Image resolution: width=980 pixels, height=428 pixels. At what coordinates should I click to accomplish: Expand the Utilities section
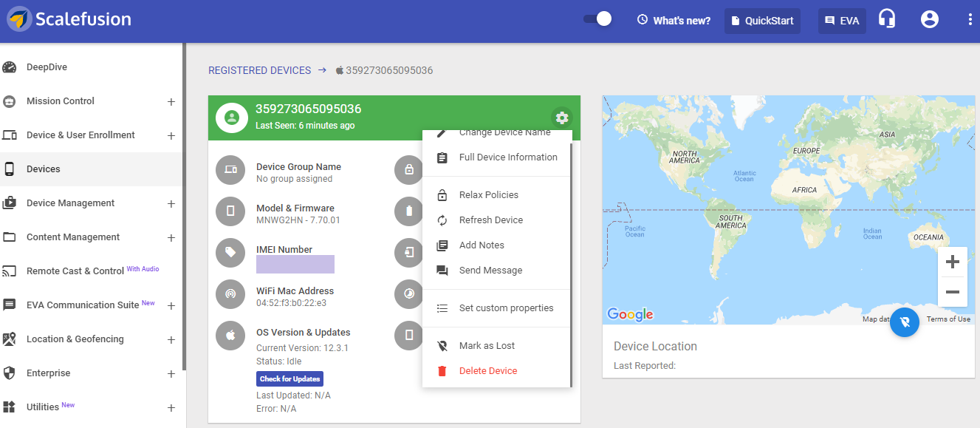tap(171, 408)
